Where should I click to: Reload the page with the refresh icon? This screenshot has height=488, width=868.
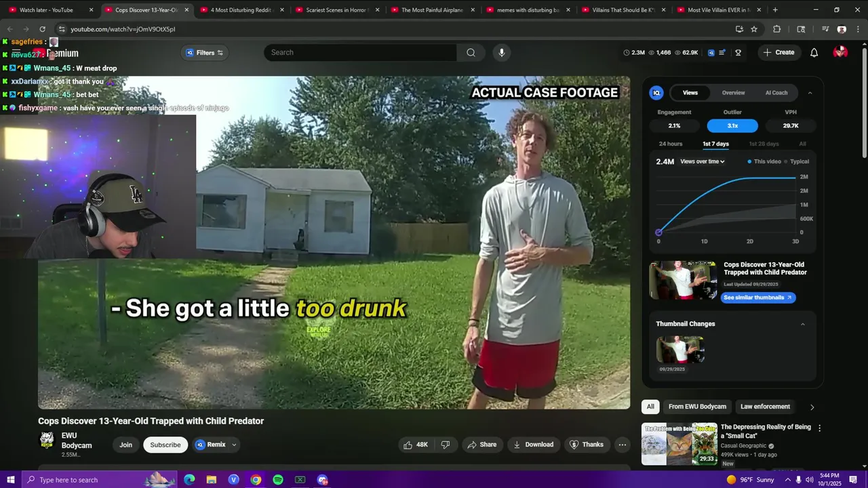tap(42, 29)
